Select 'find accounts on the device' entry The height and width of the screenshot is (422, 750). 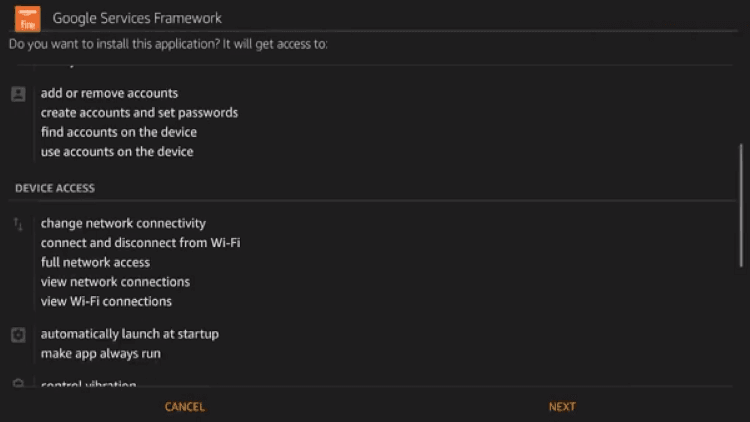pos(118,132)
